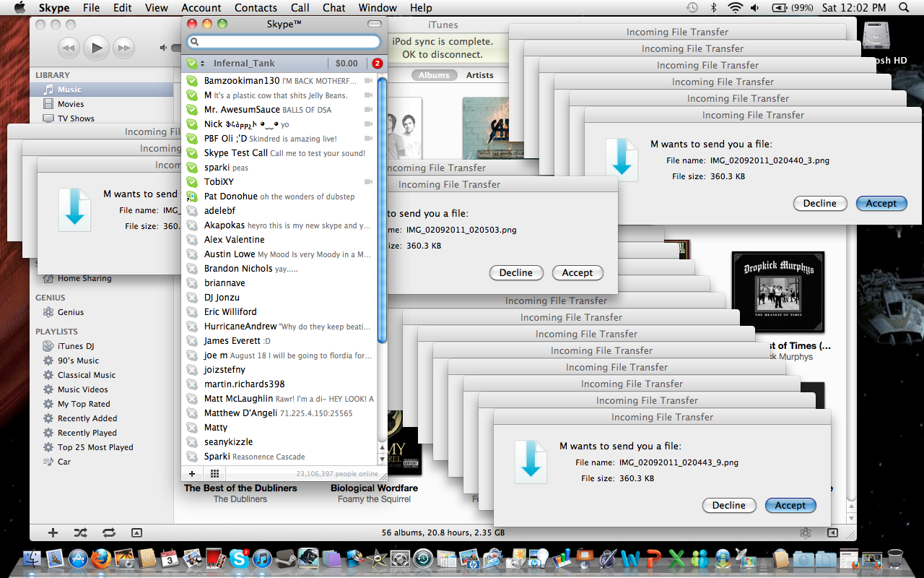924x578 pixels.
Task: Open iCal calendar icon in Dock
Action: (170, 558)
